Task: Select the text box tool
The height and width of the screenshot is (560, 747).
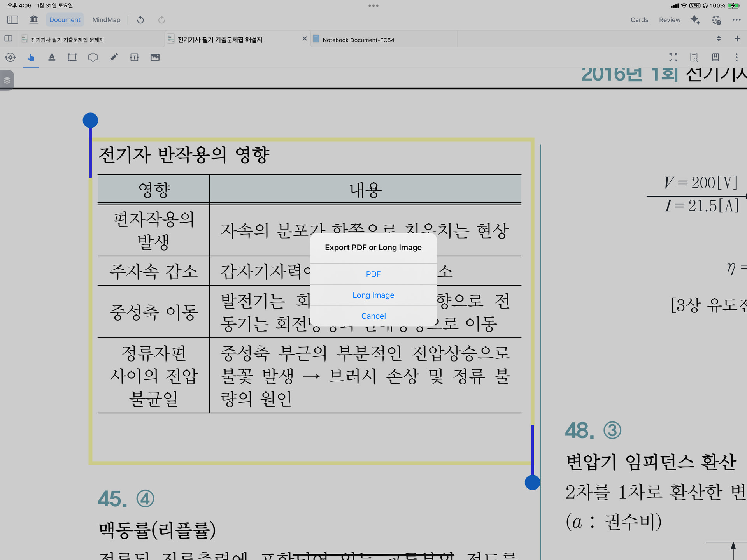Action: pos(134,58)
